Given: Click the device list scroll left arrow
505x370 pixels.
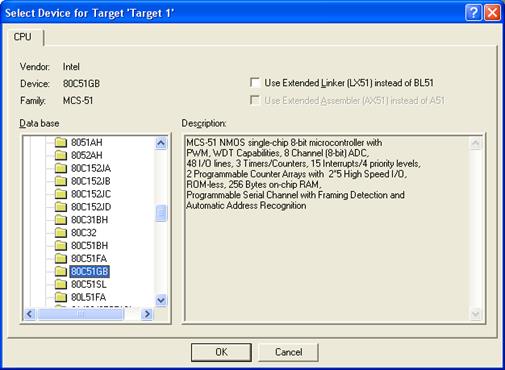Looking at the screenshot, I should pyautogui.click(x=29, y=314).
